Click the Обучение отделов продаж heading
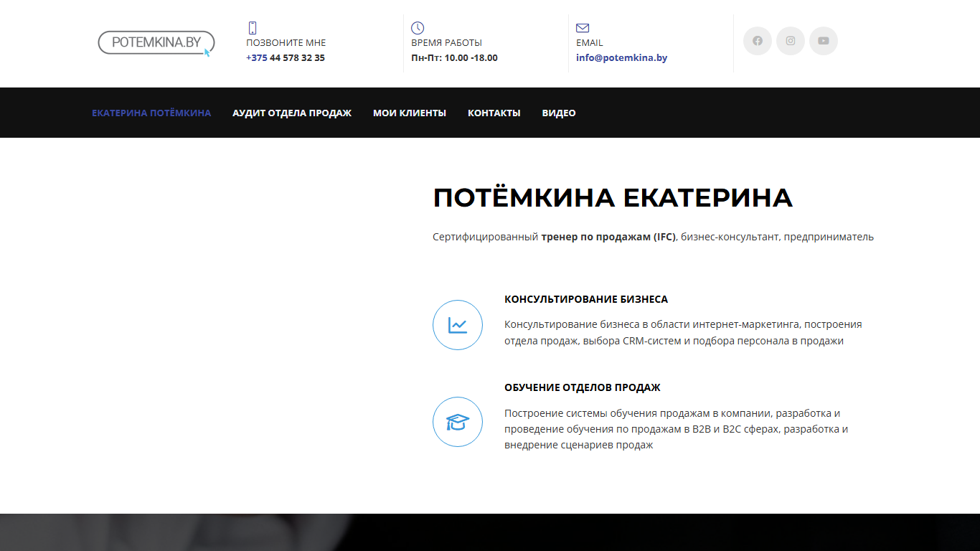 583,387
